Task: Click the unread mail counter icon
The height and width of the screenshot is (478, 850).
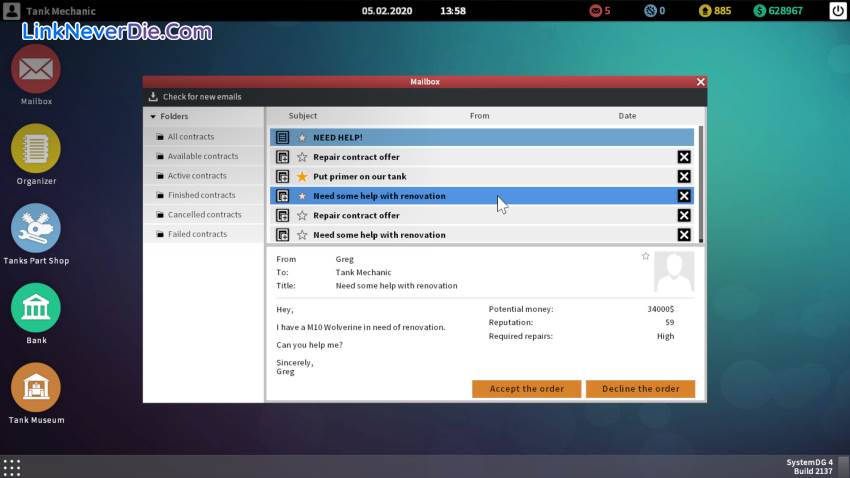Action: click(599, 11)
